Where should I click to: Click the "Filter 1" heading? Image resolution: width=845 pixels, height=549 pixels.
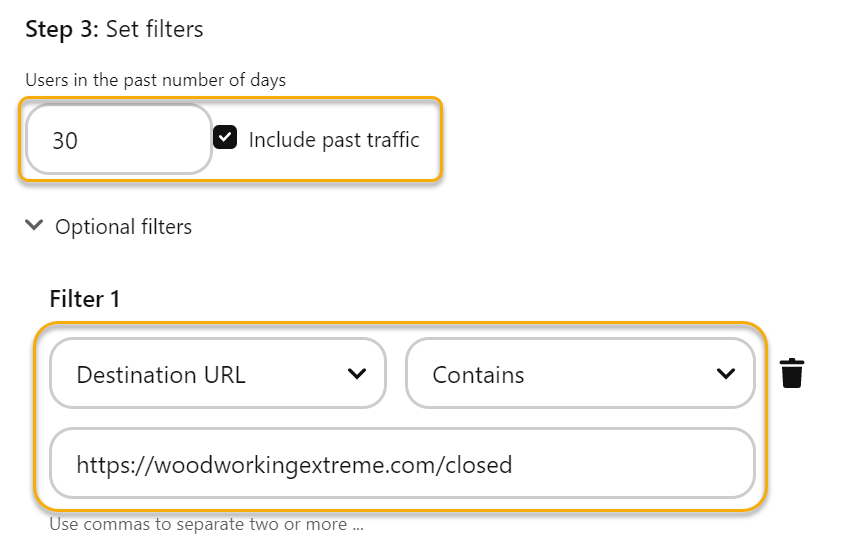(x=84, y=298)
